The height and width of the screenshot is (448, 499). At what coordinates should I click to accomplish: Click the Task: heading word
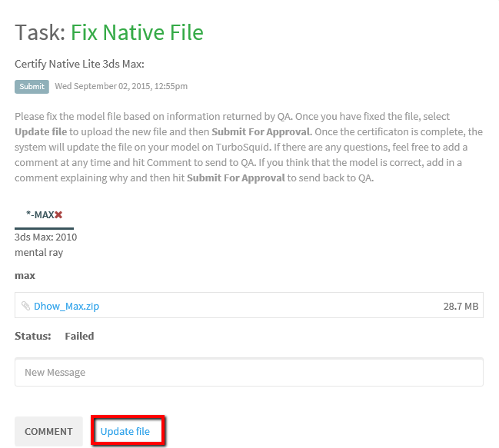click(x=40, y=32)
